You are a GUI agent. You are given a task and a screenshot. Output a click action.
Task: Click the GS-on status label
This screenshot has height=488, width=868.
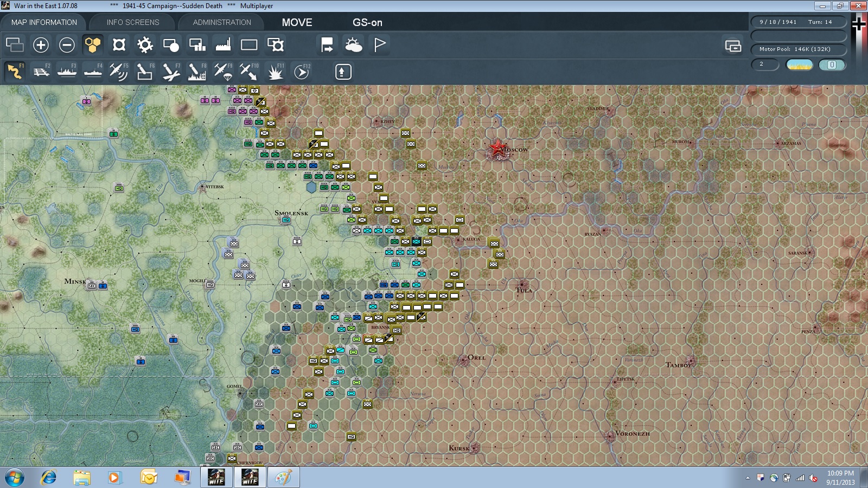[367, 22]
